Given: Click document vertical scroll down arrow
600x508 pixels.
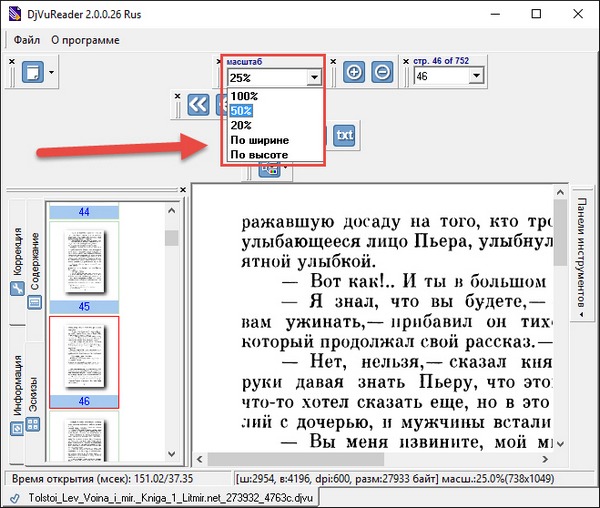Looking at the screenshot, I should coord(560,444).
